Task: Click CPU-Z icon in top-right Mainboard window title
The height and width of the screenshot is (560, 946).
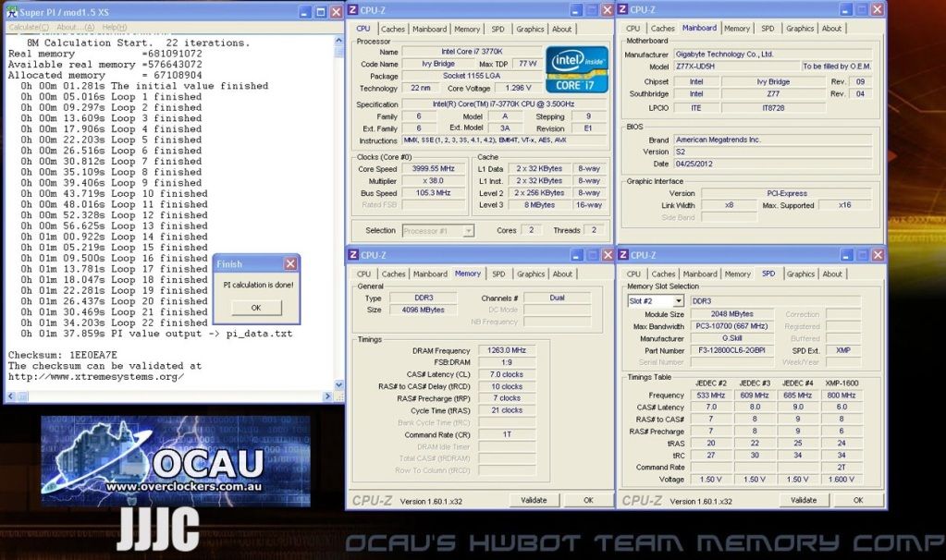Action: (x=623, y=9)
